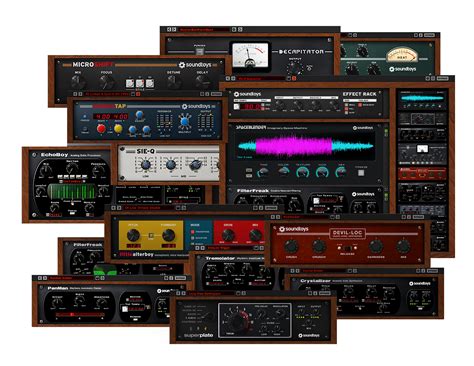Click the PrimalTap Multiply knob

pos(185,121)
